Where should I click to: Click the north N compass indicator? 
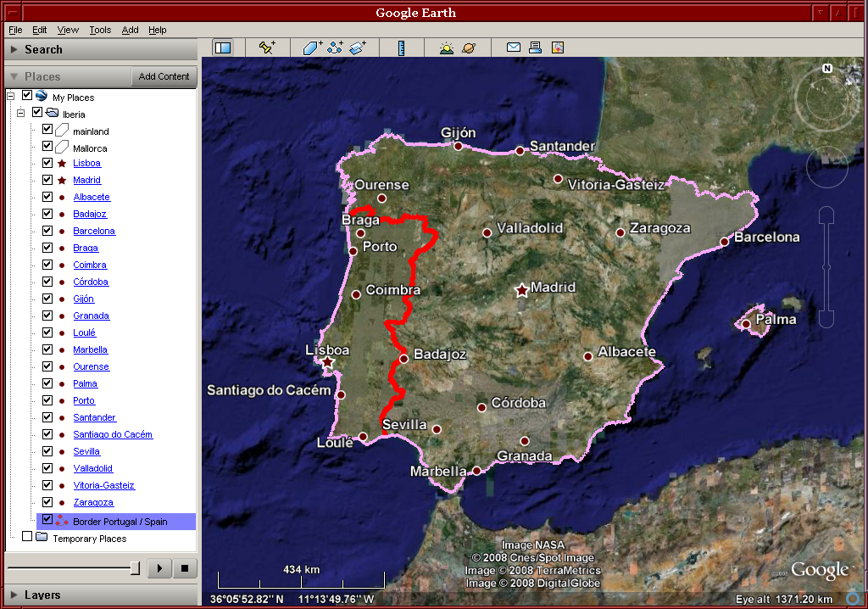point(827,68)
